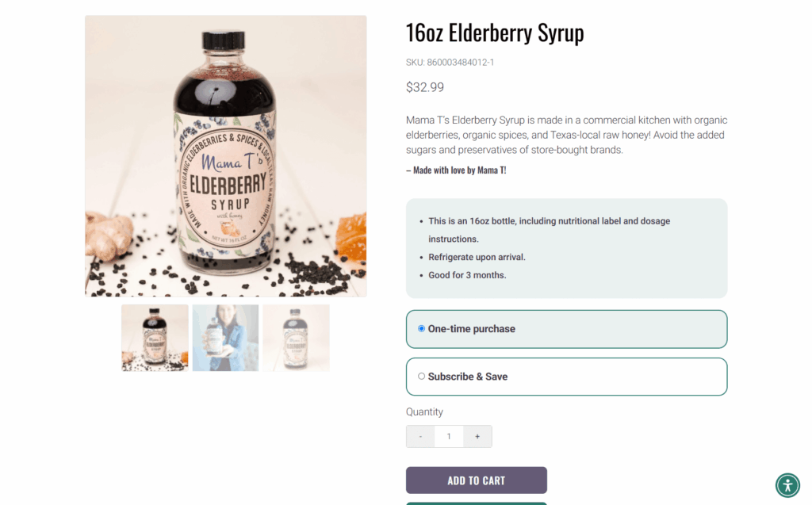812x505 pixels.
Task: Increase quantity with the plus button
Action: tap(477, 437)
